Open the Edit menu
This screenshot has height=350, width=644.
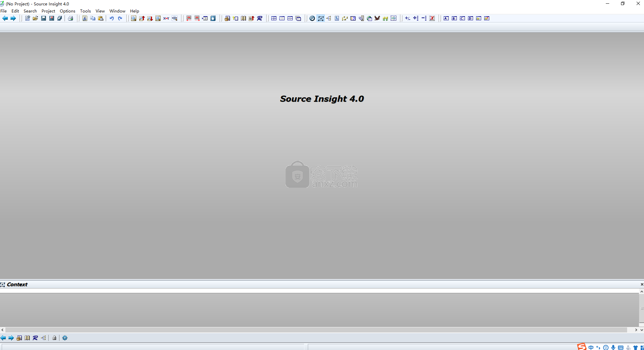(15, 11)
